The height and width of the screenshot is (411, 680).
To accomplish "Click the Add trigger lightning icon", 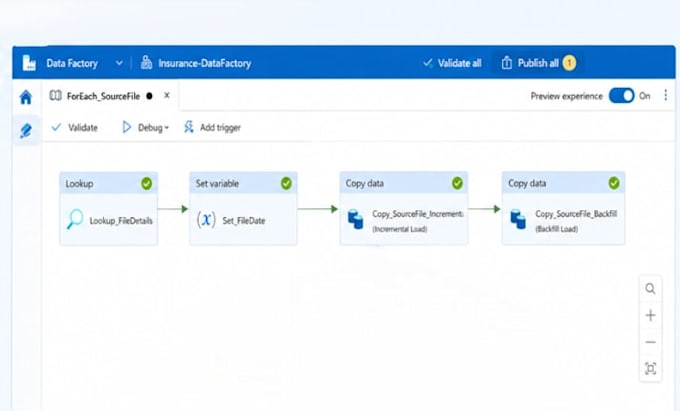I will point(189,127).
